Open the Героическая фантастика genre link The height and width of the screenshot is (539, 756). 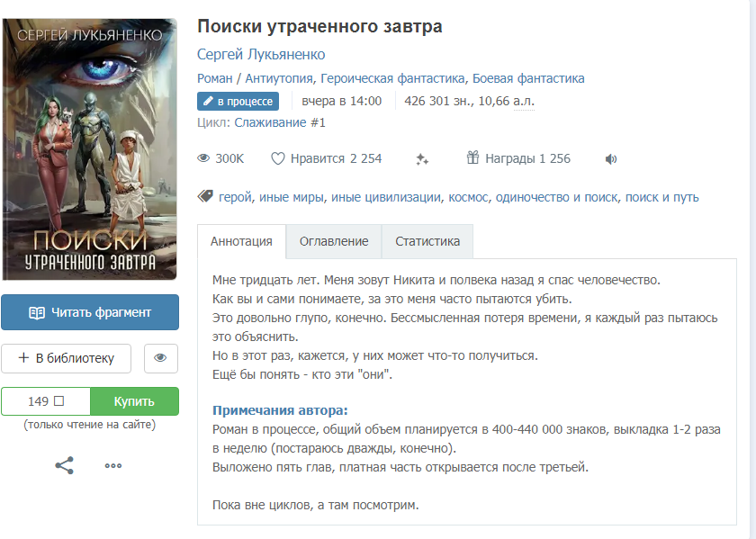point(392,78)
